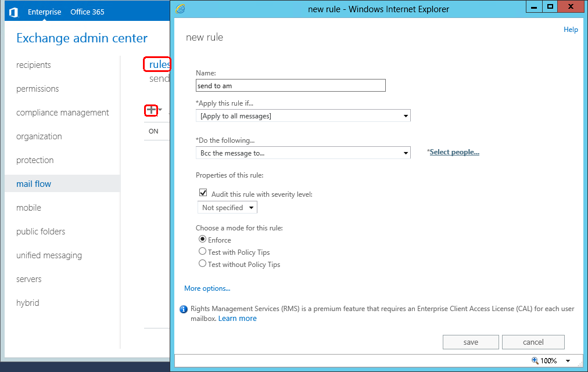Choose Test without Policy Tips mode

click(x=203, y=263)
